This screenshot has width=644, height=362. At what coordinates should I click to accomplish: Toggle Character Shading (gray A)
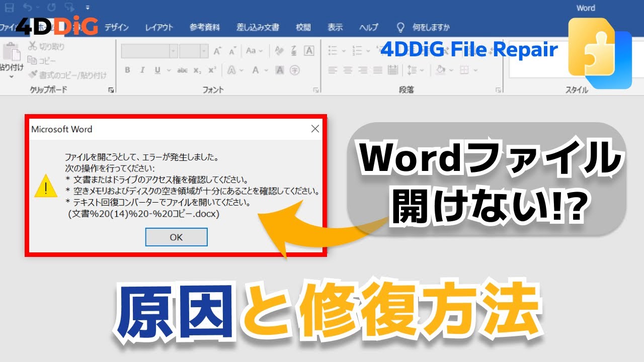pyautogui.click(x=280, y=70)
